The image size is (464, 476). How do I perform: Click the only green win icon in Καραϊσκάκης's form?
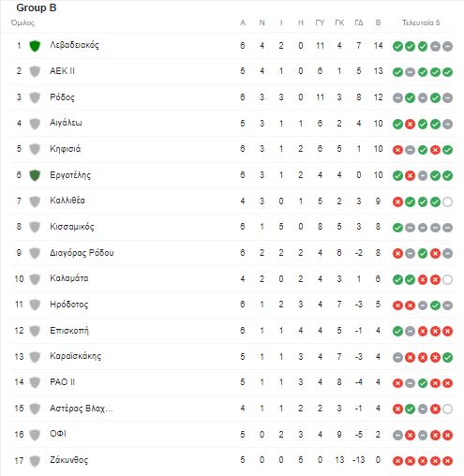[447, 357]
